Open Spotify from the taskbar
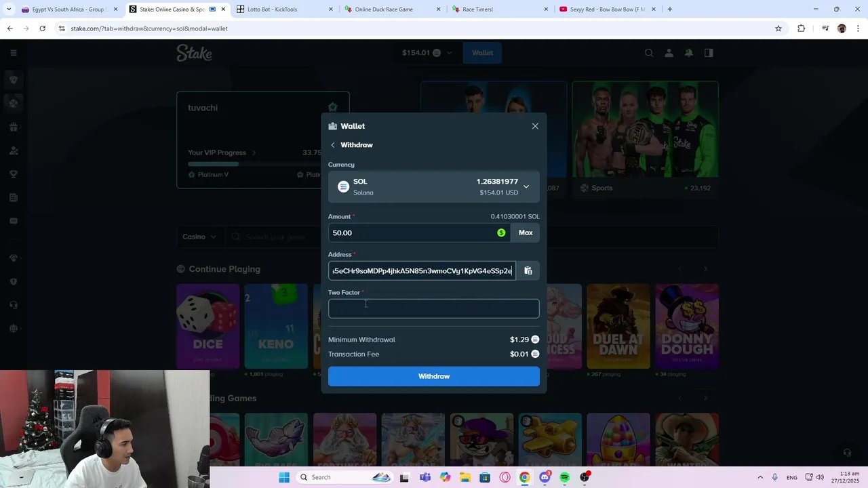 565,477
